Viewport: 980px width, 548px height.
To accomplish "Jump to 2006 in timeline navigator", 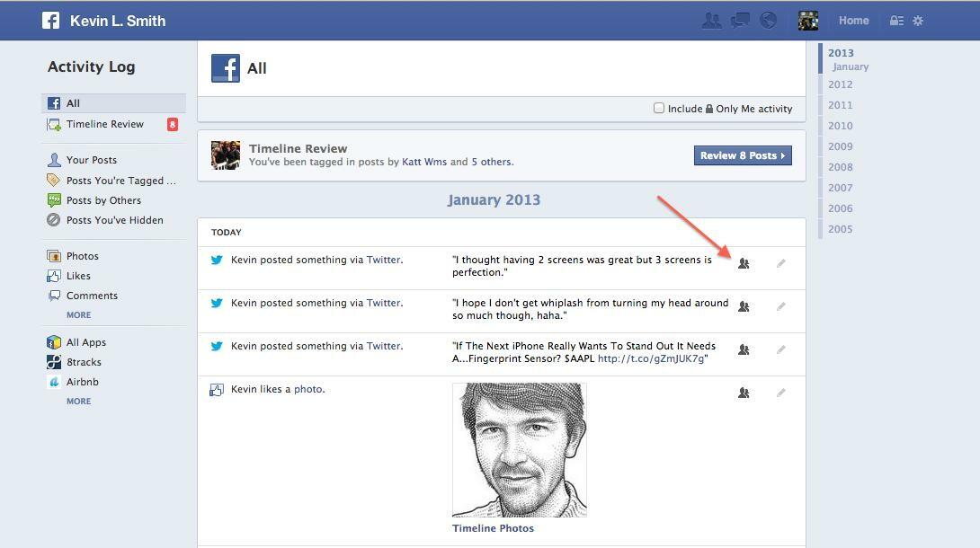I will 840,208.
